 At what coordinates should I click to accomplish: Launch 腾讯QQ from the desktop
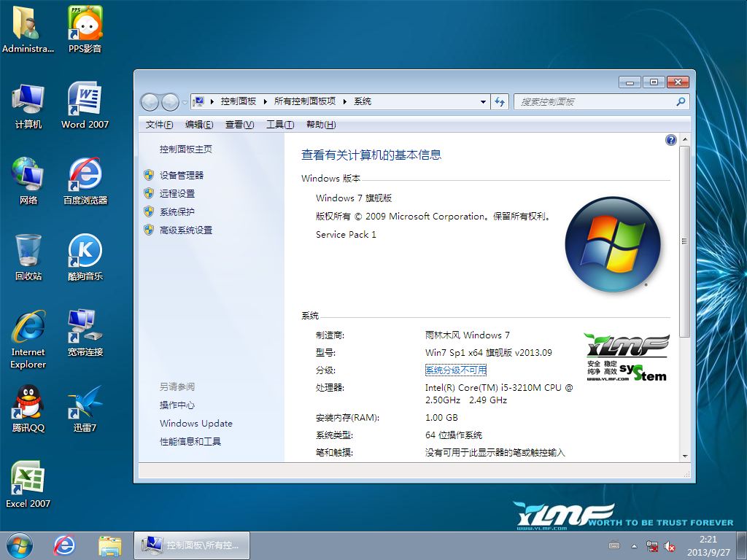(x=28, y=408)
